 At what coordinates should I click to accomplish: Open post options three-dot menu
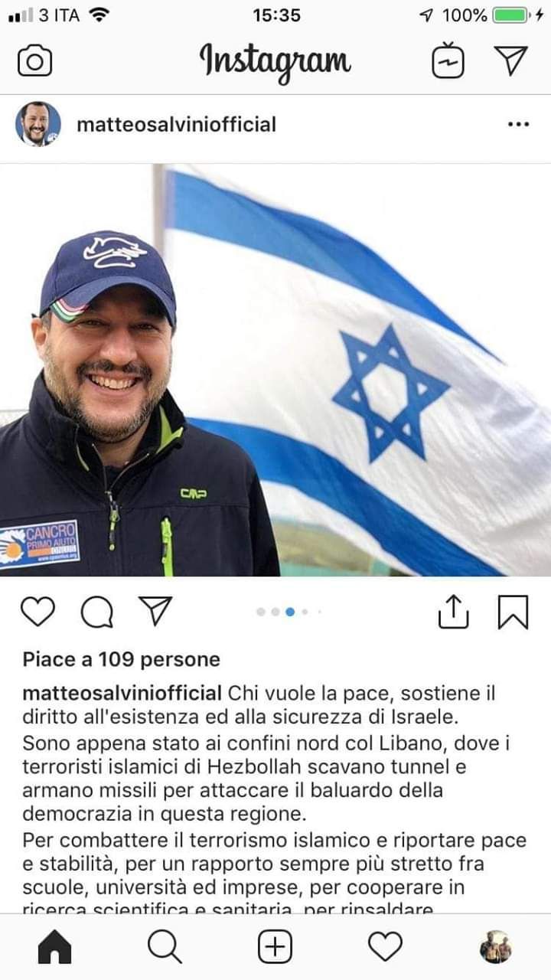[518, 124]
